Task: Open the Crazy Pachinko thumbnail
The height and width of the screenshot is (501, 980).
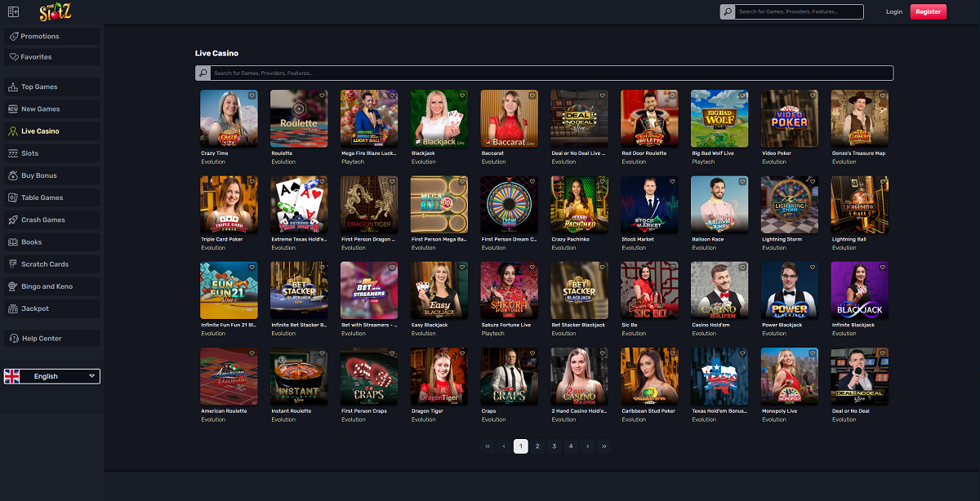Action: tap(579, 205)
